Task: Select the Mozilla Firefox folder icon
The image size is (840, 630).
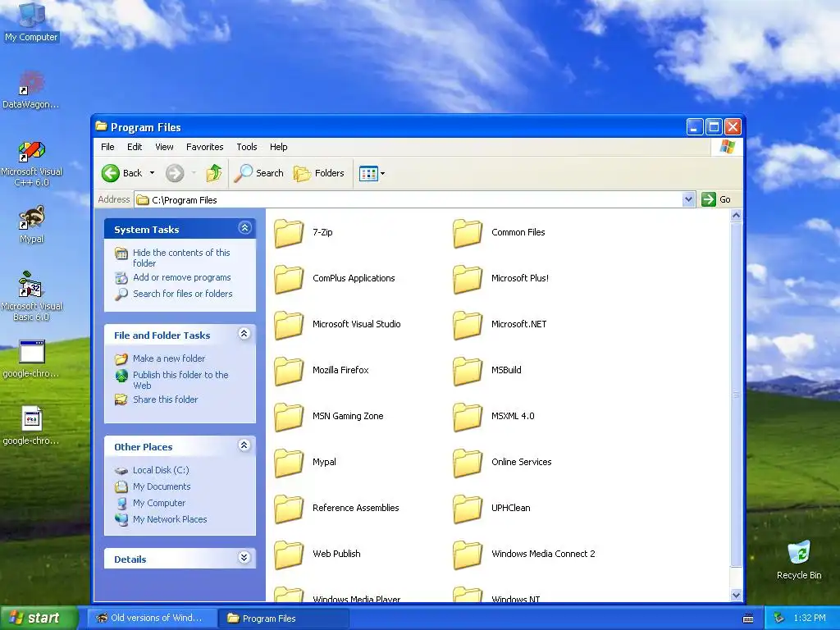Action: click(289, 371)
